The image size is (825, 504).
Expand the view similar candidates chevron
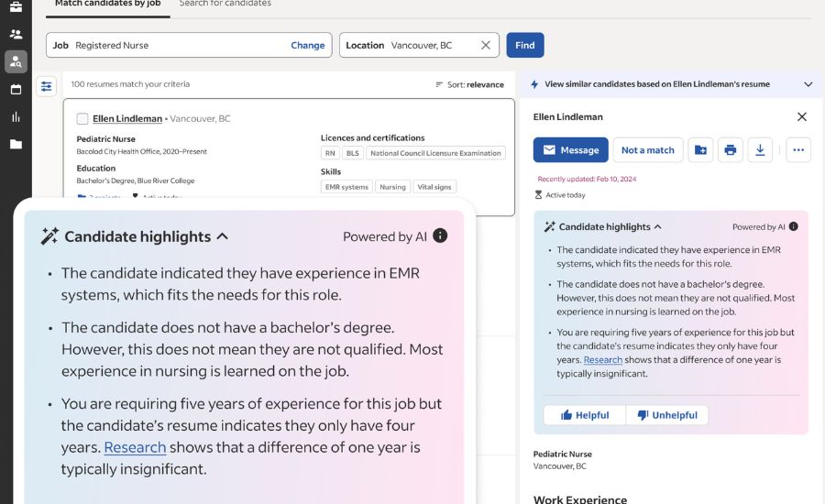tap(808, 84)
